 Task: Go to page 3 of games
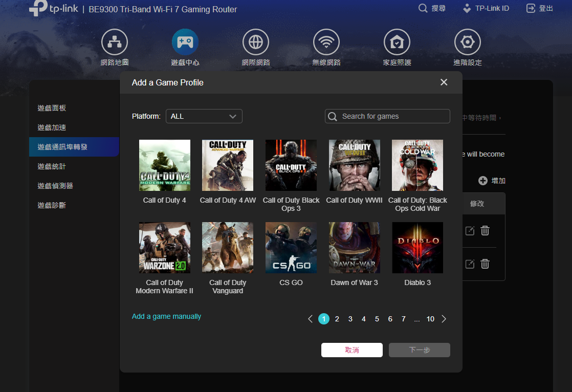[350, 319]
